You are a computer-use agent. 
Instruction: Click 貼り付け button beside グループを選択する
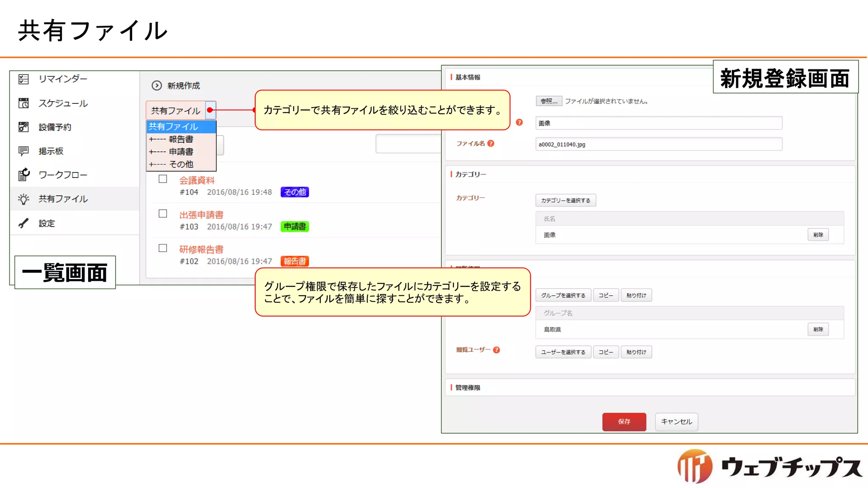coord(636,295)
